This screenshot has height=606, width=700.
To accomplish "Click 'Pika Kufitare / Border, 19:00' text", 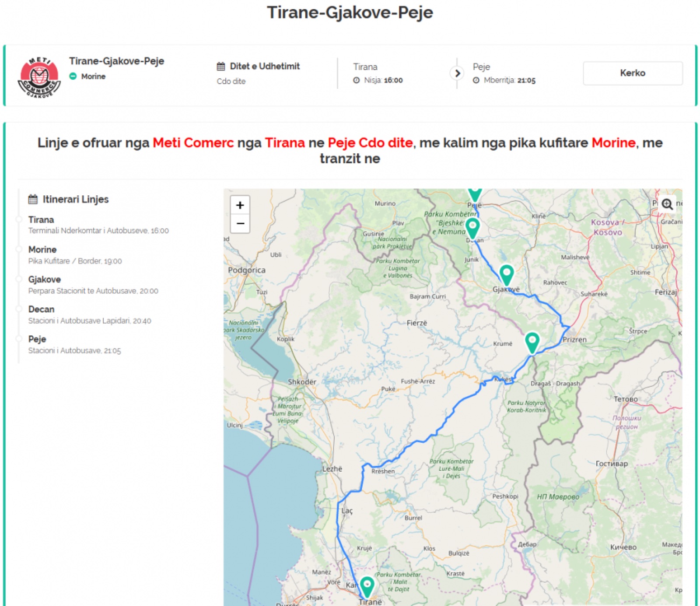I will tap(75, 261).
